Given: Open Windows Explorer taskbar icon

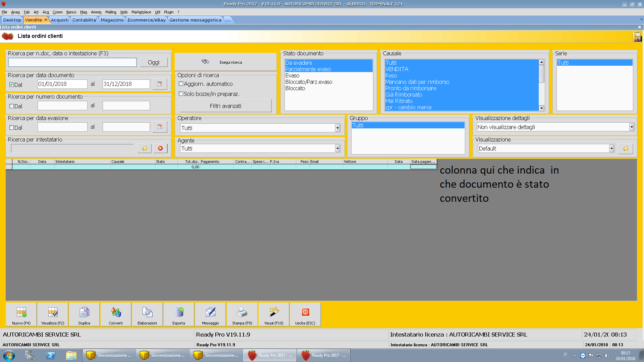Looking at the screenshot, I should [71, 355].
